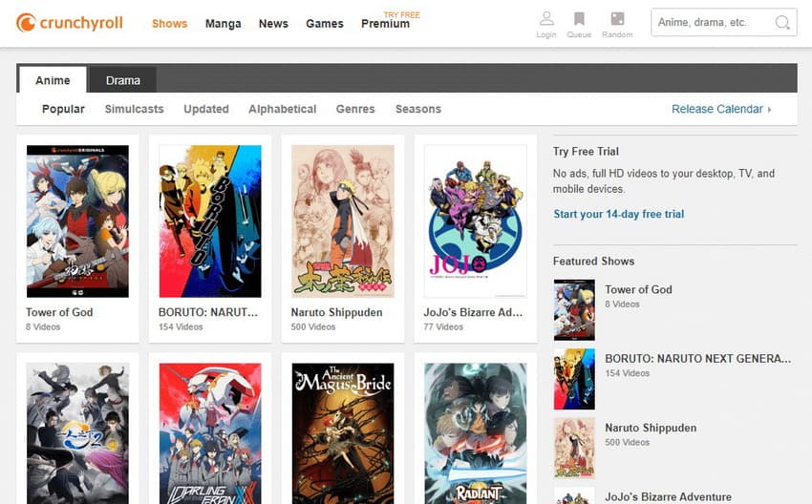Select the Updated filter
This screenshot has width=812, height=504.
[x=206, y=109]
